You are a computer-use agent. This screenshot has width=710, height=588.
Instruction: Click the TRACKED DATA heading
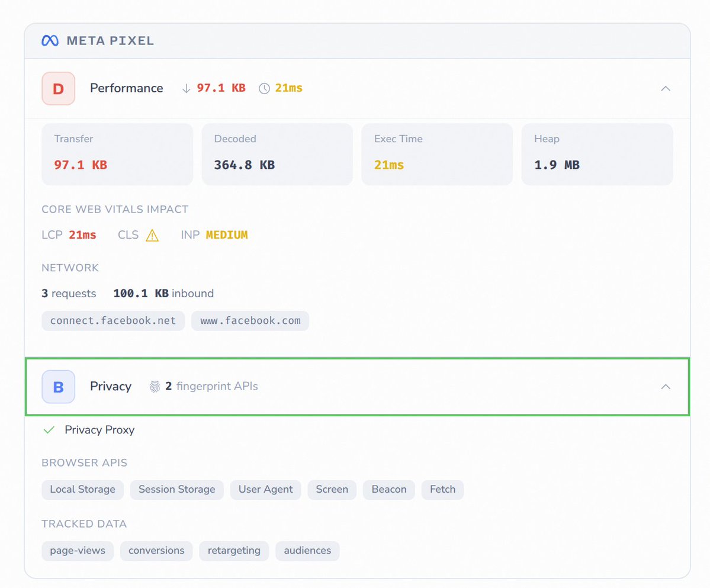[x=84, y=523]
